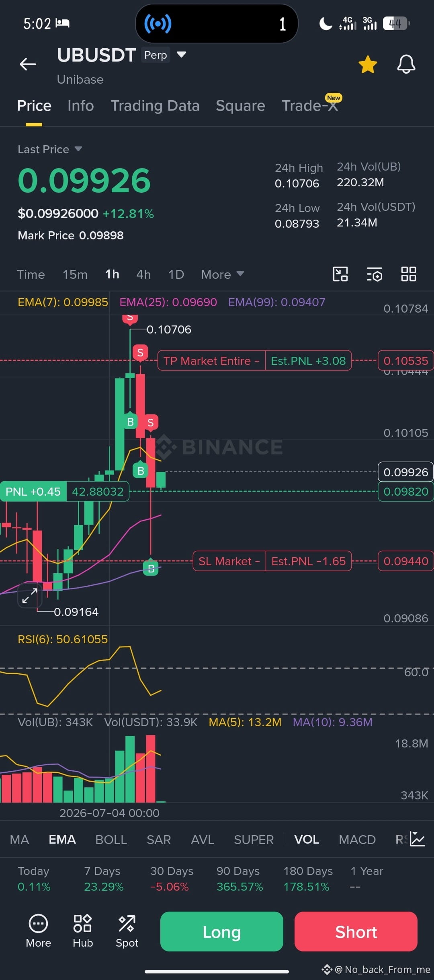Switch chart to 1D interval
434x980 pixels.
tap(176, 274)
